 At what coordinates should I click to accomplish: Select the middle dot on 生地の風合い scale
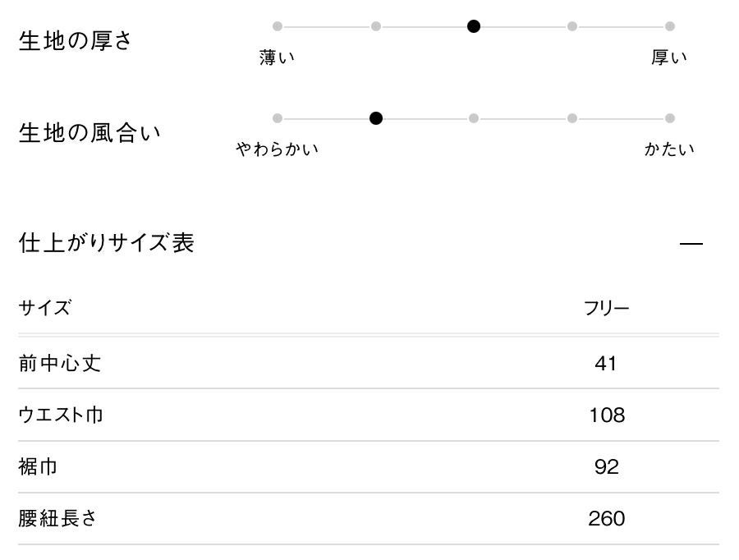[474, 118]
